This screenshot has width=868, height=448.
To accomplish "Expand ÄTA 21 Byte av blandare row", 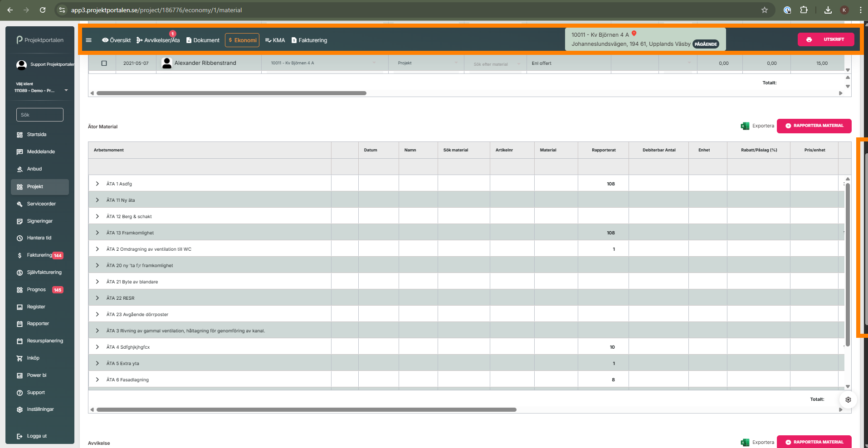I will coord(97,282).
